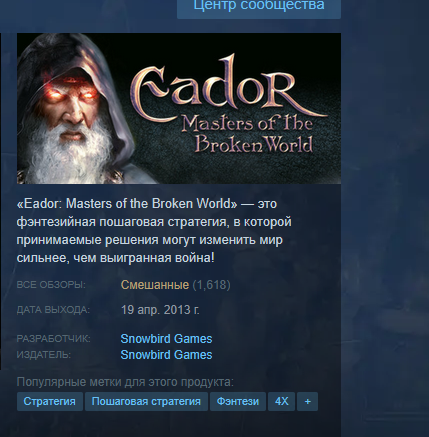Open publisher Snowbird Games link
The height and width of the screenshot is (437, 429).
[166, 355]
